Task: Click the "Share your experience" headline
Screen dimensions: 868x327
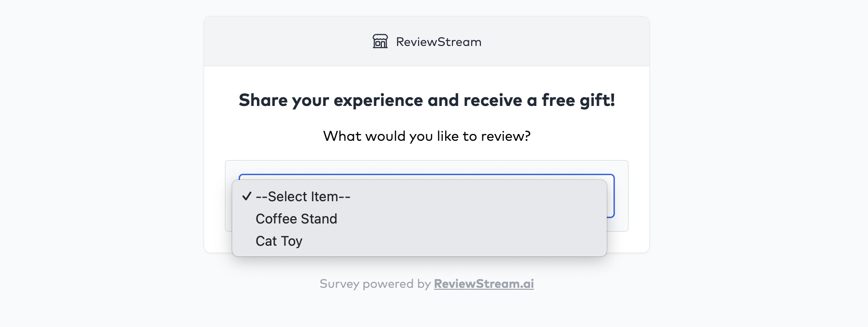Action: pos(426,100)
